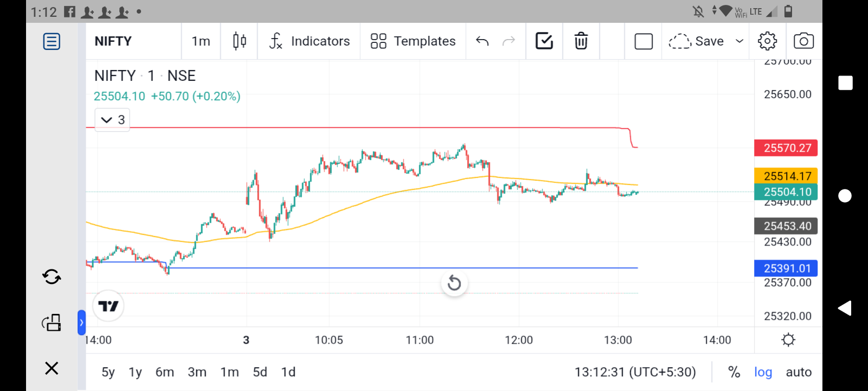Open the hamburger list menu icon
This screenshot has height=391, width=868.
pyautogui.click(x=52, y=41)
